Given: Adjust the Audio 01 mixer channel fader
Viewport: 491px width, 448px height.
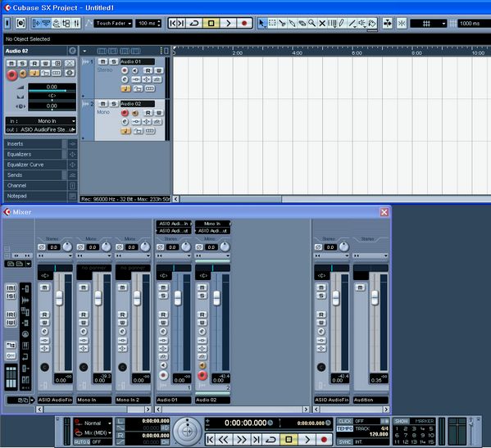Looking at the screenshot, I should pos(178,297).
